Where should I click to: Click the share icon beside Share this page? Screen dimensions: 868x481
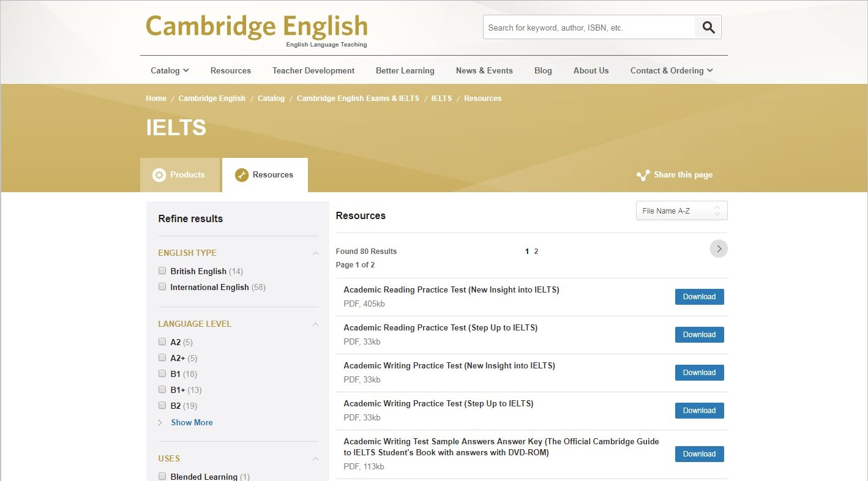643,176
